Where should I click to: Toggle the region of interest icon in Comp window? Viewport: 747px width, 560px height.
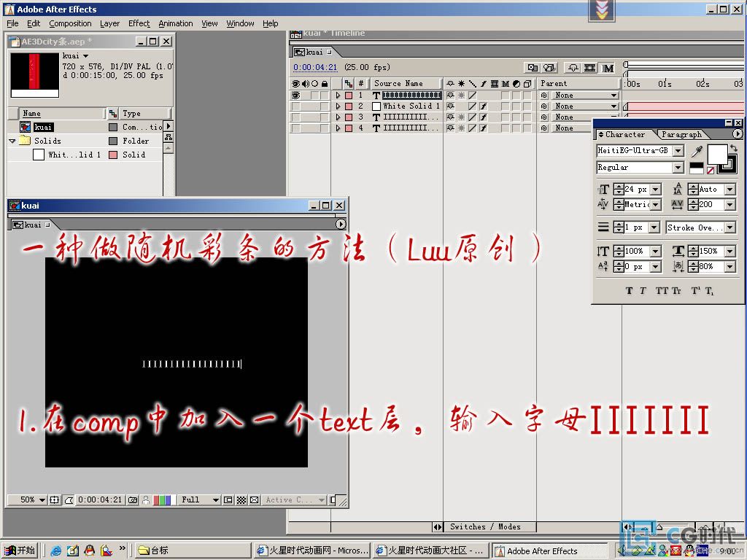[x=228, y=500]
